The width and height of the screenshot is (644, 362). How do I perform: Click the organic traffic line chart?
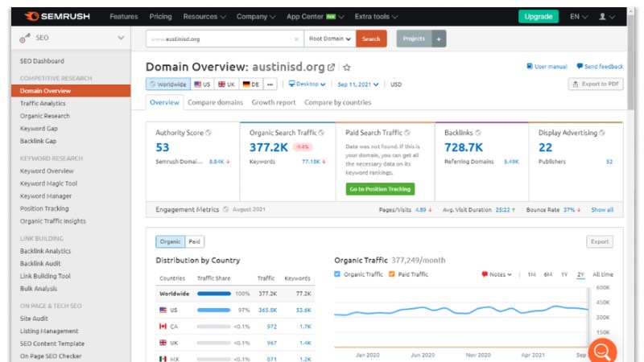point(461,311)
